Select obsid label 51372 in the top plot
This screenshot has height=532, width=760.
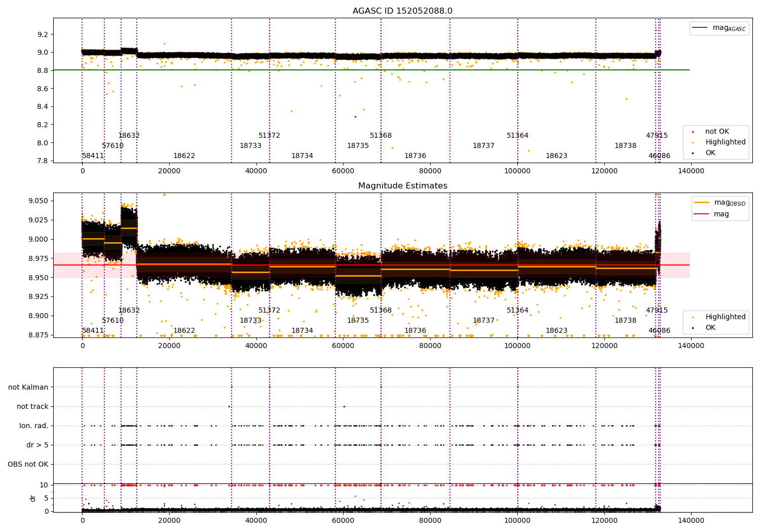pos(269,136)
